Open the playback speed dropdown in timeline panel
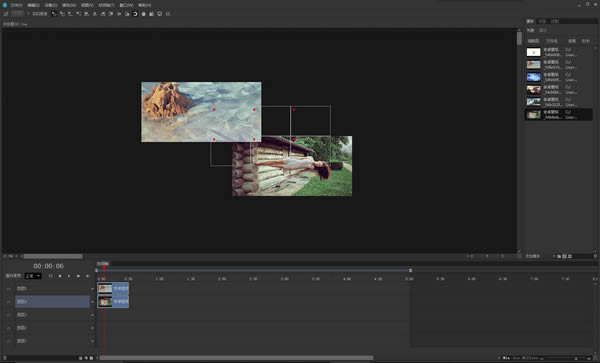The height and width of the screenshot is (363, 600). [x=33, y=276]
